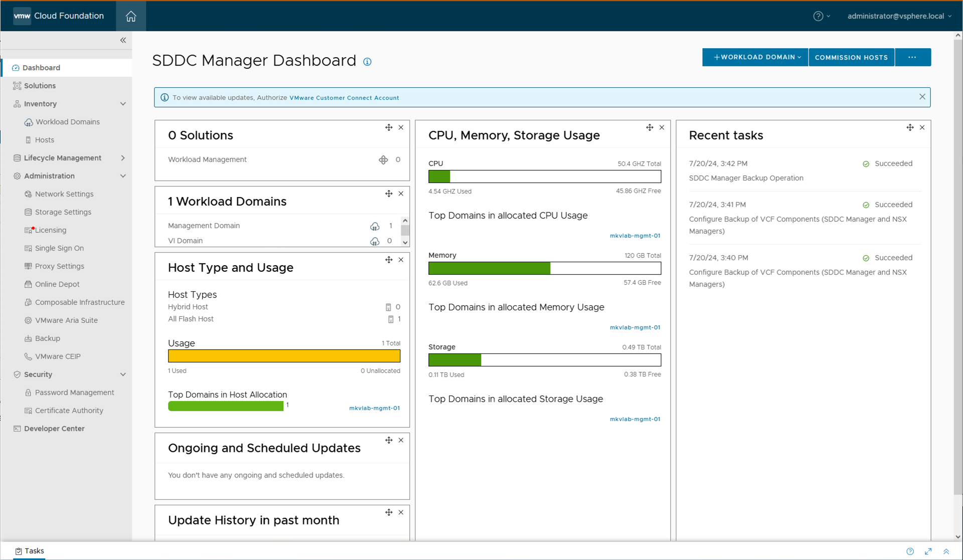Click the Network Settings gear icon

pos(28,194)
